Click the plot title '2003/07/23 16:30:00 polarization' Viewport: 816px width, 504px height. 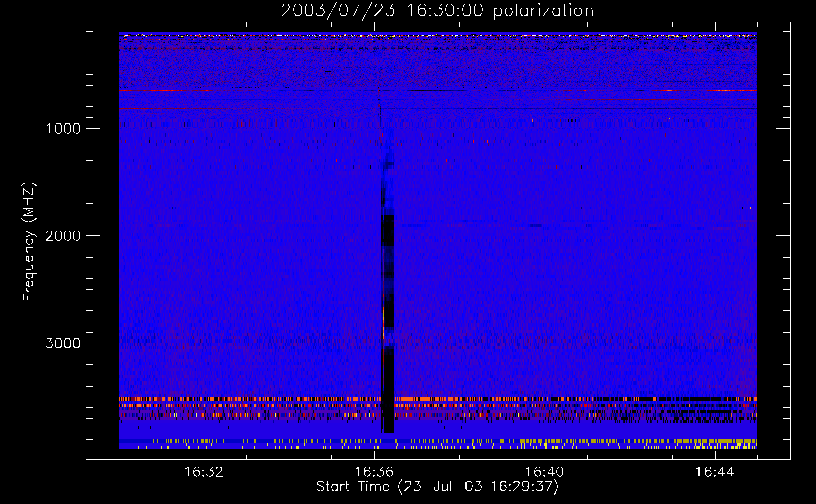point(437,11)
